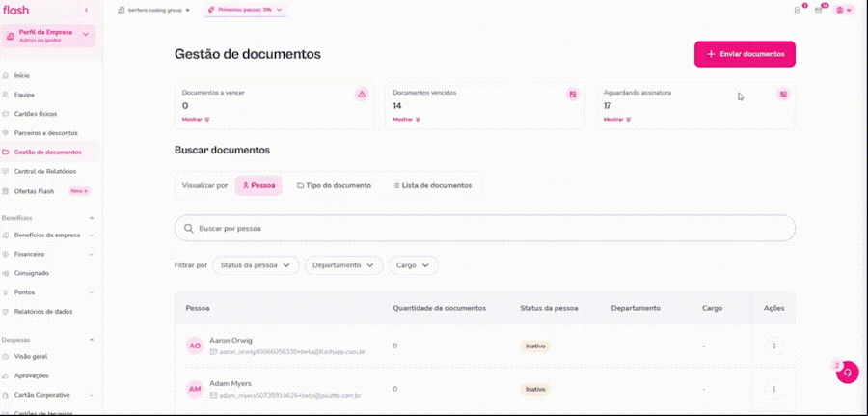Expand the Financeiro submenu
The height and width of the screenshot is (416, 868).
[92, 254]
